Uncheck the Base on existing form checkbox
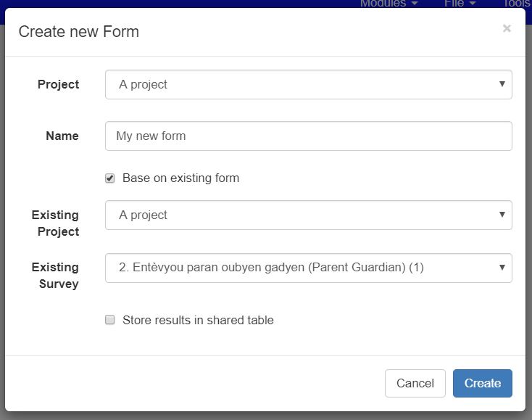The height and width of the screenshot is (420, 532). [110, 178]
